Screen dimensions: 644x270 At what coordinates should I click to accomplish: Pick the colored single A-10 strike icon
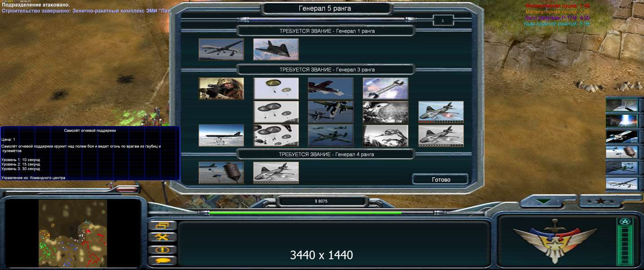coord(331,89)
